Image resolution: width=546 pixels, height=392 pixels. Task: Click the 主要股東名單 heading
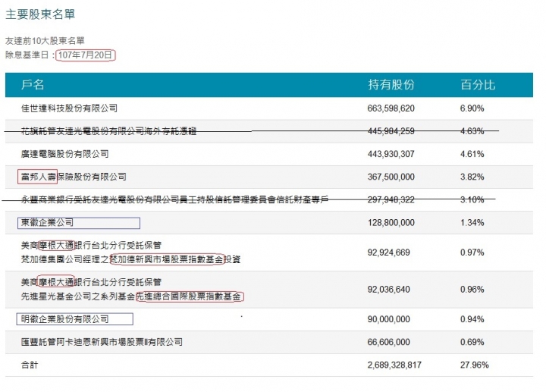(x=40, y=14)
